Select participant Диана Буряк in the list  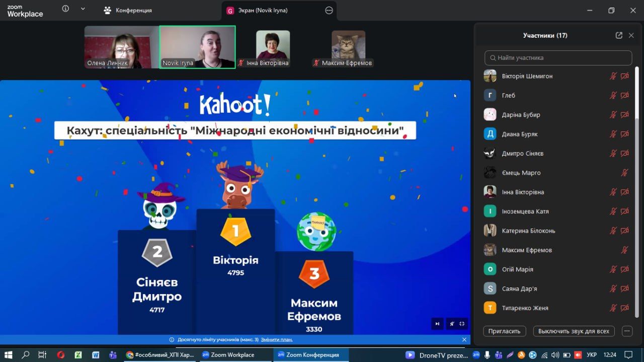pyautogui.click(x=556, y=134)
